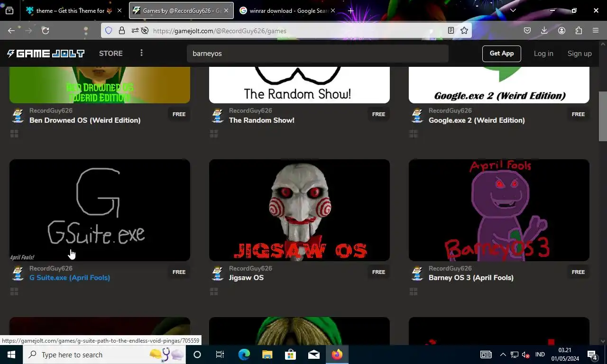Screen dimensions: 607x364
Task: Open Microsoft Edge from the taskbar
Action: (244, 355)
